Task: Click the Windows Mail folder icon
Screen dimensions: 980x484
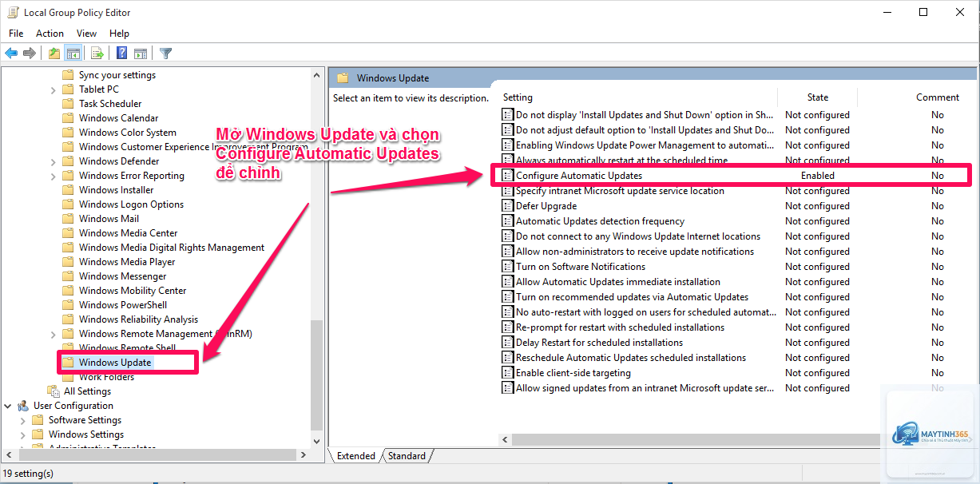Action: (68, 219)
